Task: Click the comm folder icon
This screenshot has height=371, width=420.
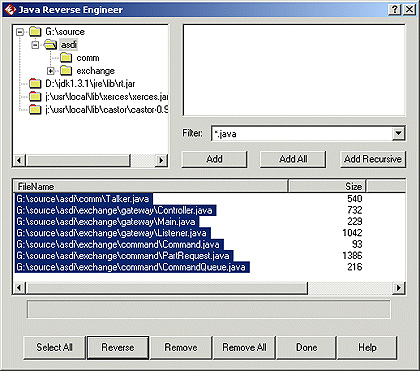Action: pyautogui.click(x=66, y=58)
